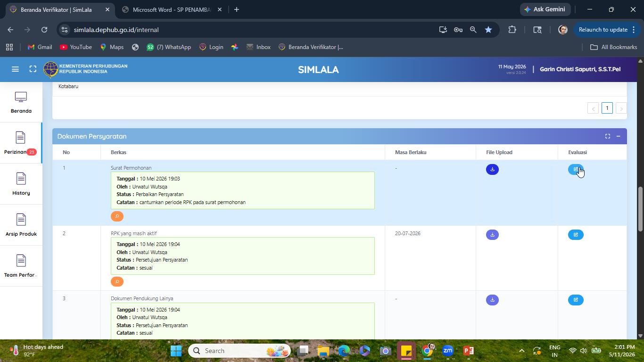This screenshot has height=362, width=644.
Task: Open Windows Start menu
Action: (176, 351)
